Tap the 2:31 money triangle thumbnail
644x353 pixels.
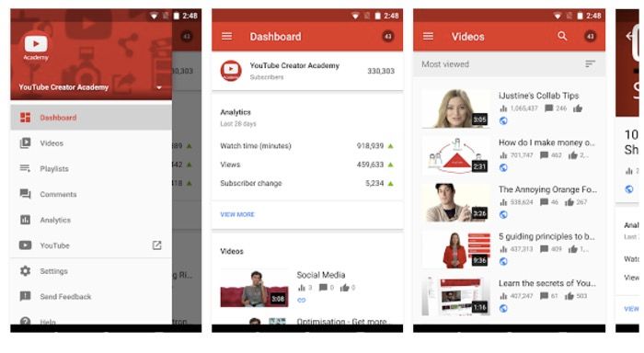pos(456,155)
